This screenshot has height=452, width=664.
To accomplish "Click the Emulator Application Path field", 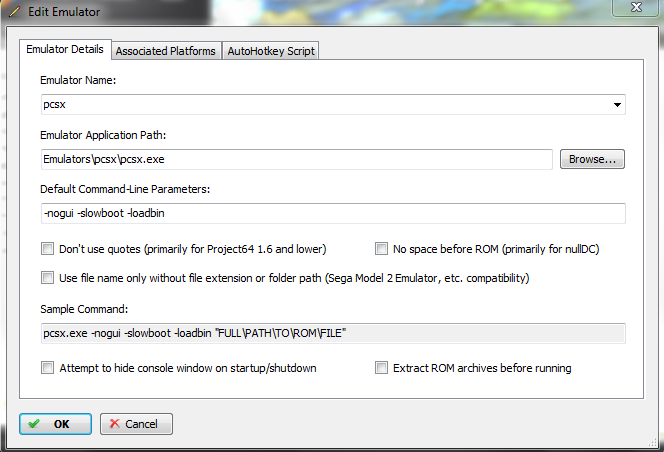I will (x=297, y=159).
